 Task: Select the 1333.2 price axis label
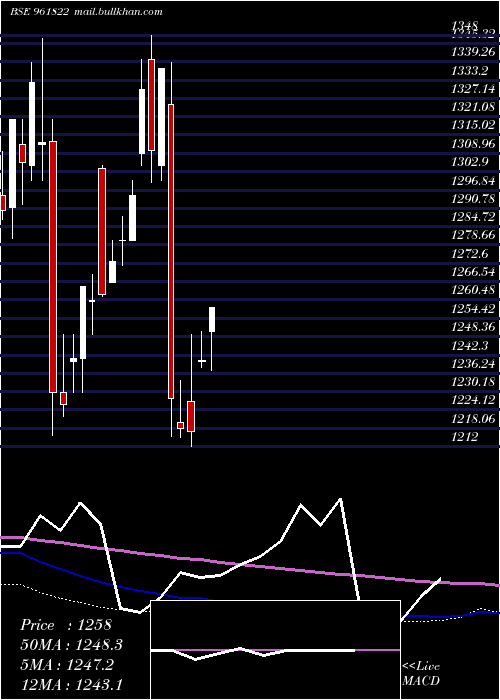[x=470, y=71]
